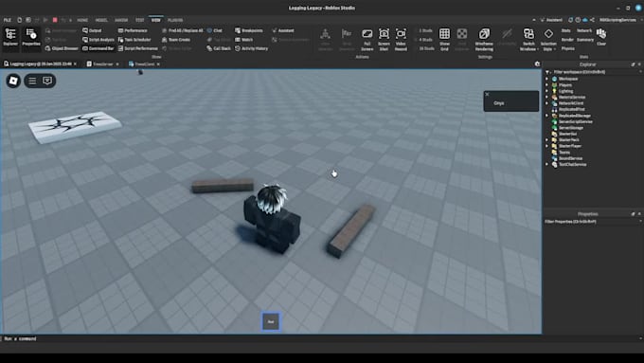Select the 2 Studs grid size
Screen dimensions: 644x363
click(x=425, y=31)
